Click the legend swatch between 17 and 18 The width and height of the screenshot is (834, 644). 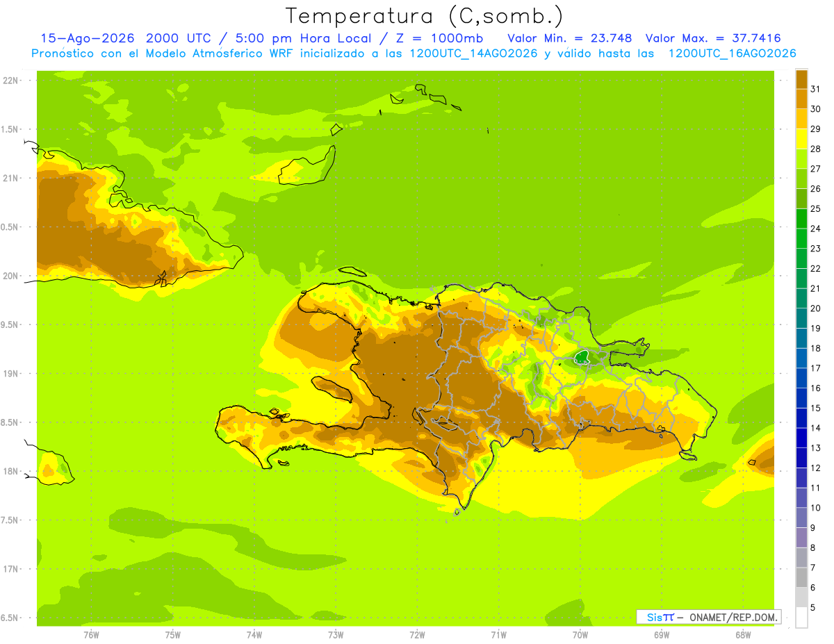point(801,358)
